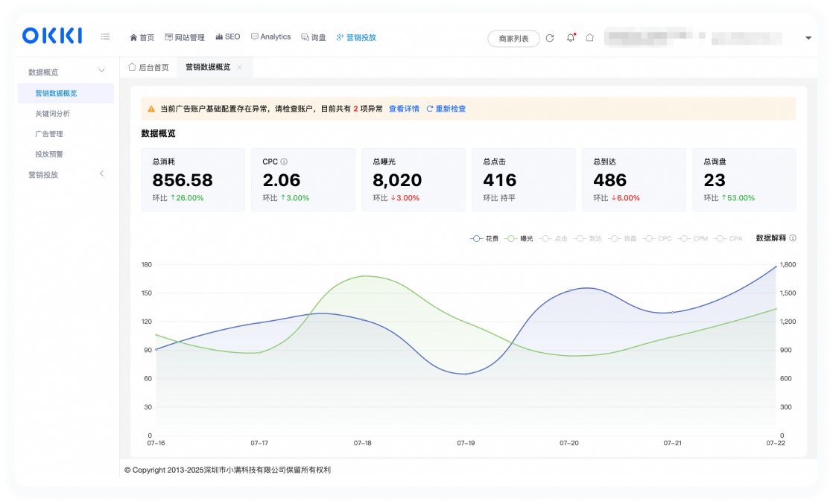Open the account dropdown arrow at top right

click(x=808, y=38)
